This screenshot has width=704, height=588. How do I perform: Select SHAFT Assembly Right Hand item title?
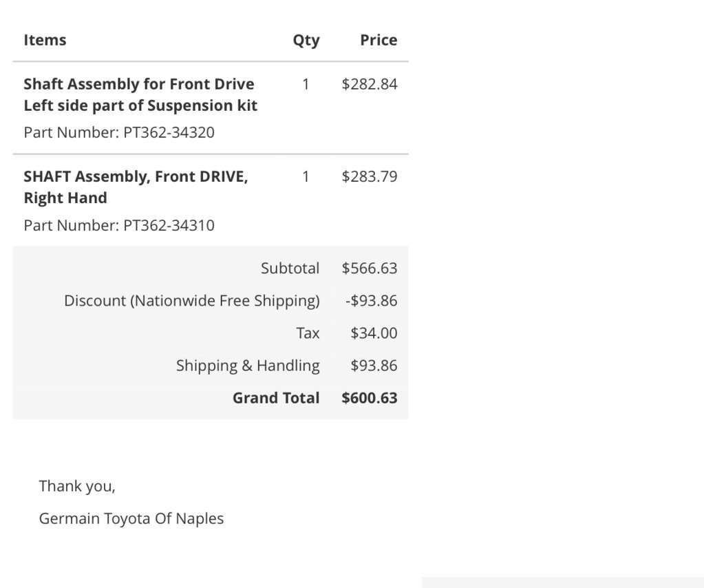[136, 187]
